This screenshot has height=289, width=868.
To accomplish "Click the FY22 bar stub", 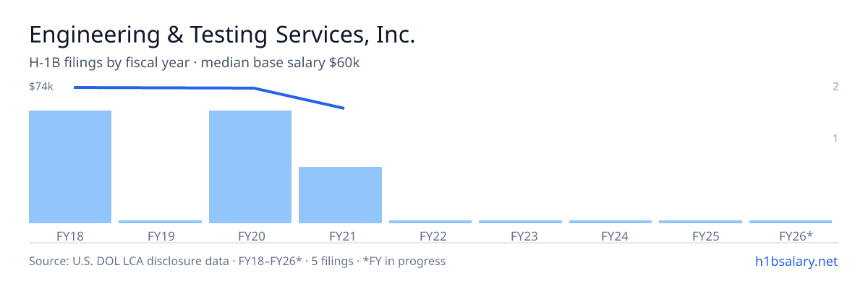I will 430,222.
